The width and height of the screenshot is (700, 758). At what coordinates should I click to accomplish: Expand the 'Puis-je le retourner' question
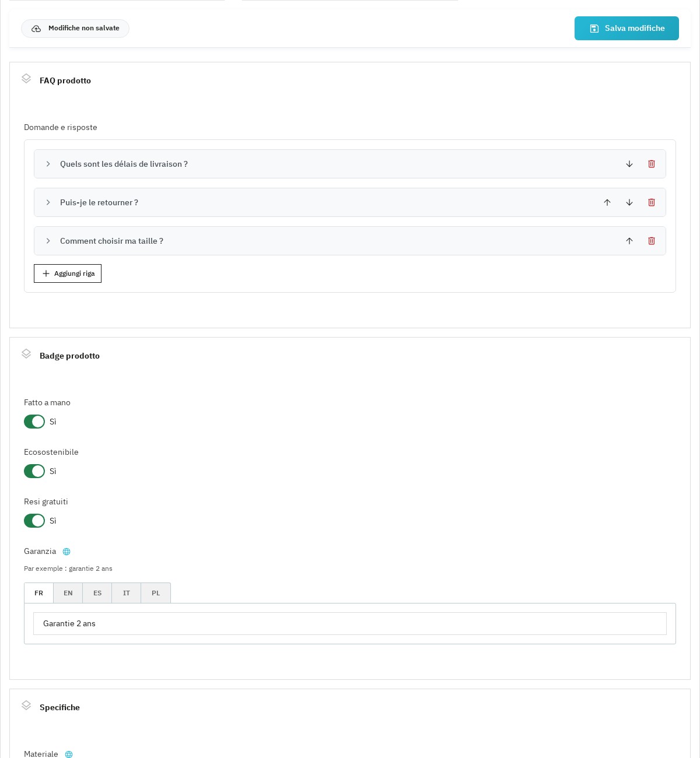pyautogui.click(x=48, y=202)
